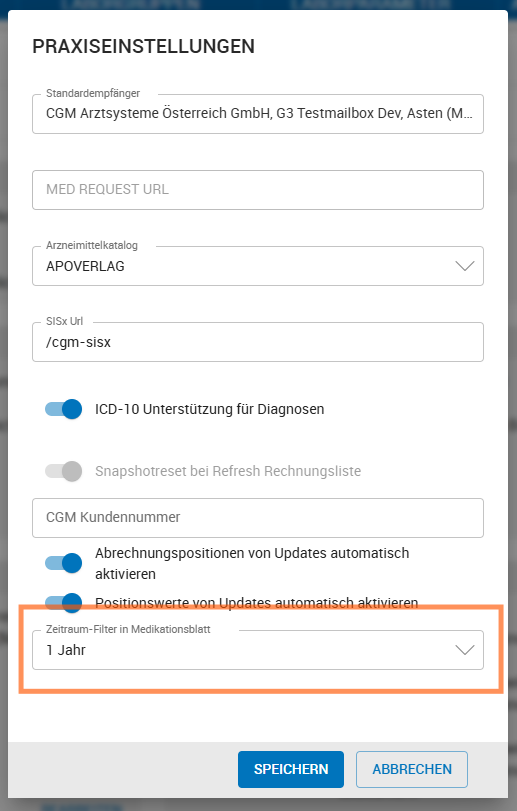Open the Arzneimittelkatalog APOVERLAG dropdown
Screen dimensions: 517x811
258,266
